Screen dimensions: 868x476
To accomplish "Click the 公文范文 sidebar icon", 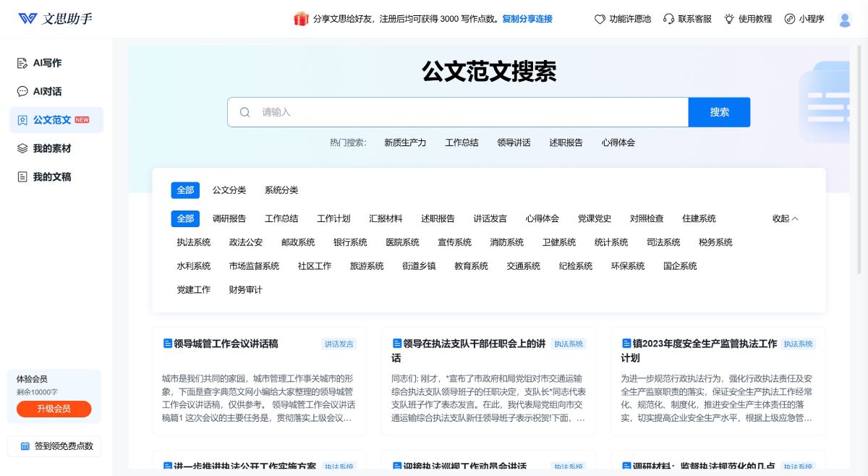I will (22, 119).
